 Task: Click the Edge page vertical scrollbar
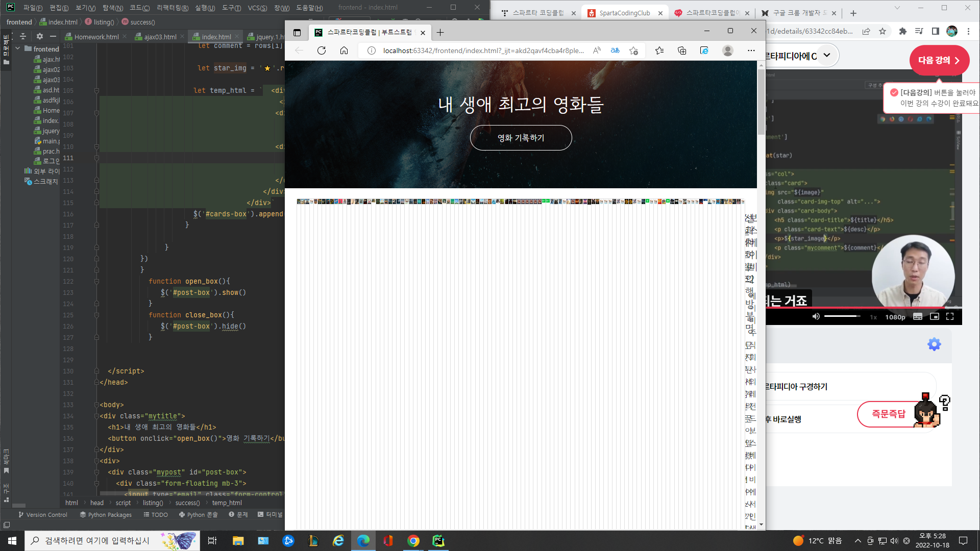coord(761,102)
